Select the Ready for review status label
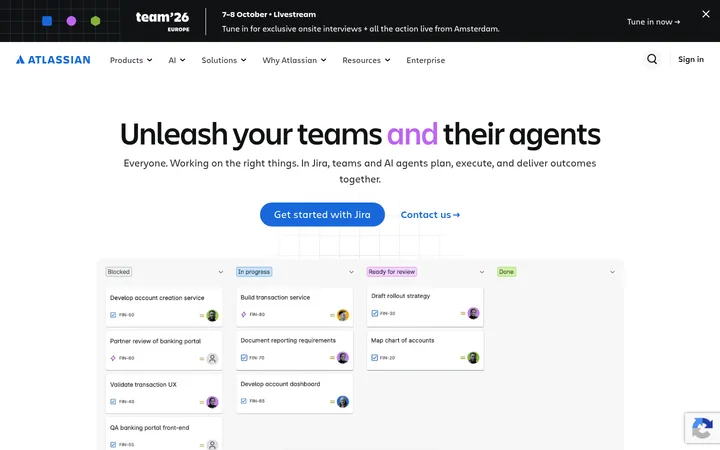 click(392, 272)
